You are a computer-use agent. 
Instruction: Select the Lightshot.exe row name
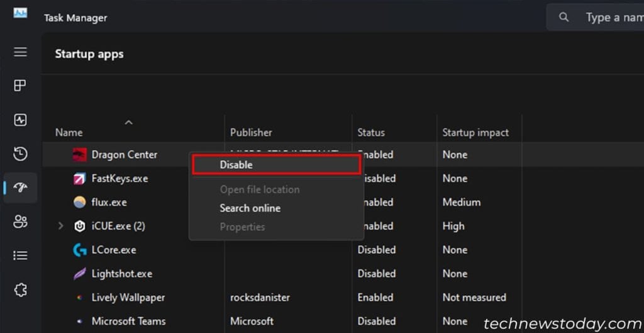click(122, 274)
